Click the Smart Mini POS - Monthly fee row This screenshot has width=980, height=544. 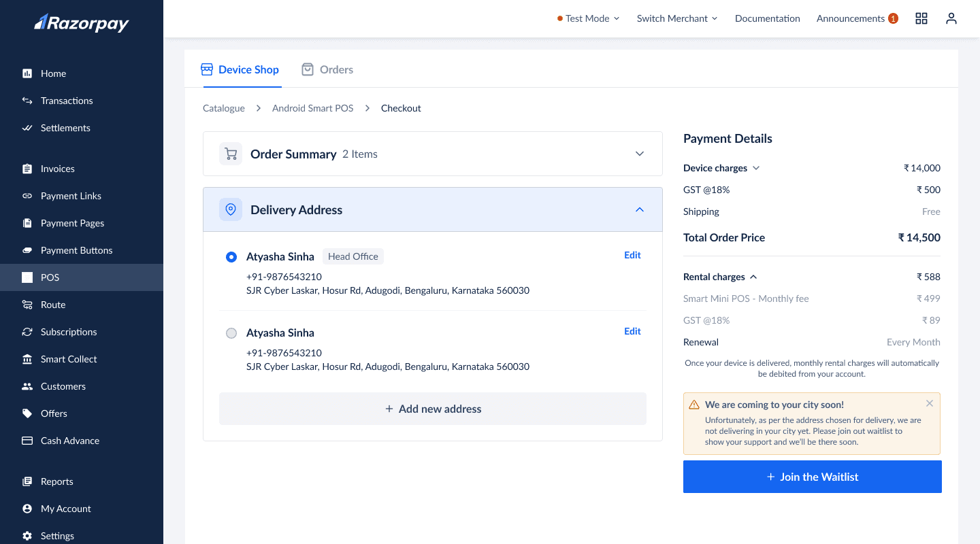(x=812, y=299)
